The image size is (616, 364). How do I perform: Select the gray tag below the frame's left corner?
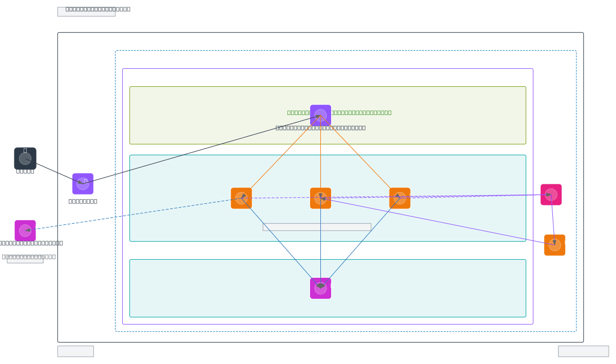click(x=75, y=351)
